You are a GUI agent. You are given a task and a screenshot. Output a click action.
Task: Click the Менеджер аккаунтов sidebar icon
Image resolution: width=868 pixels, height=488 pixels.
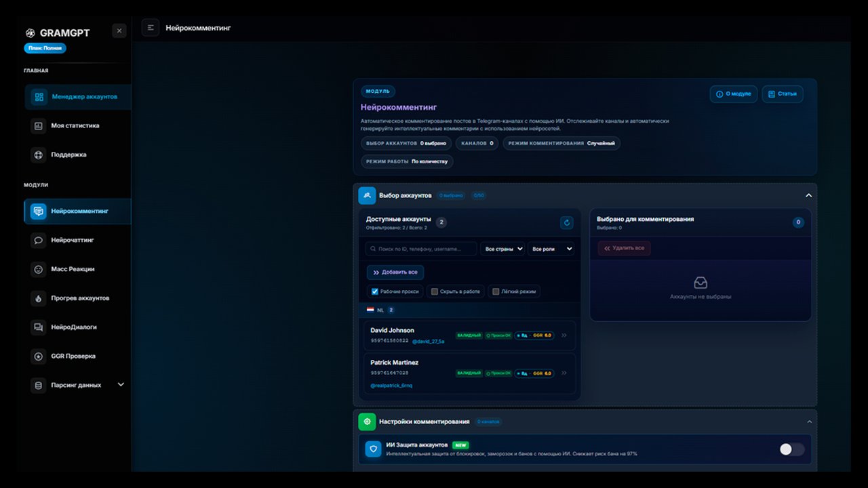(39, 97)
